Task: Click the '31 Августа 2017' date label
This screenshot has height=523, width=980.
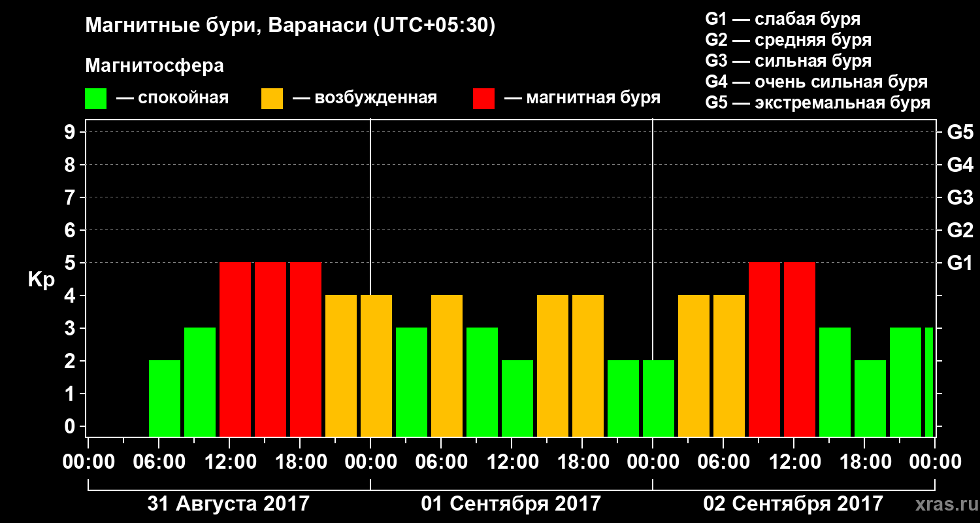Action: [228, 504]
